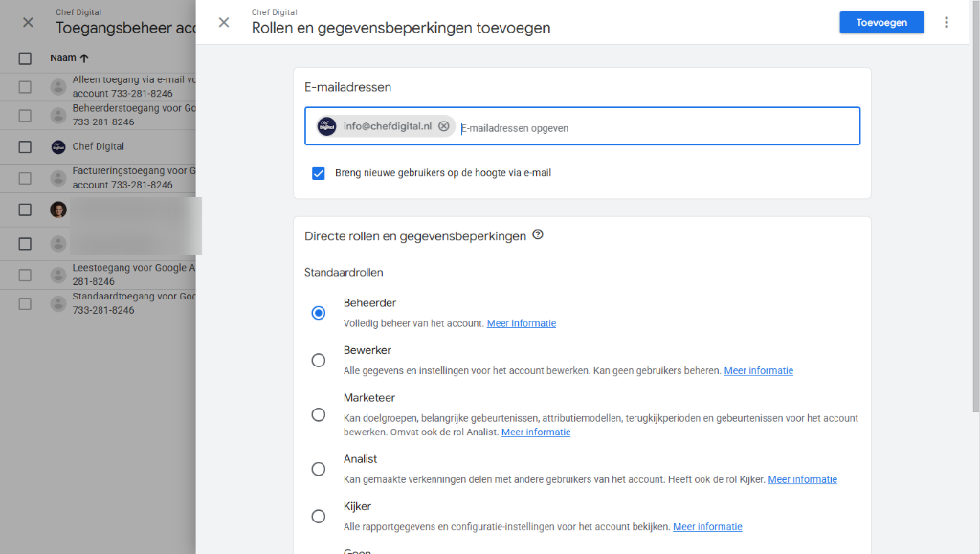Click avatar for Beheerderstoegang row

pos(58,116)
